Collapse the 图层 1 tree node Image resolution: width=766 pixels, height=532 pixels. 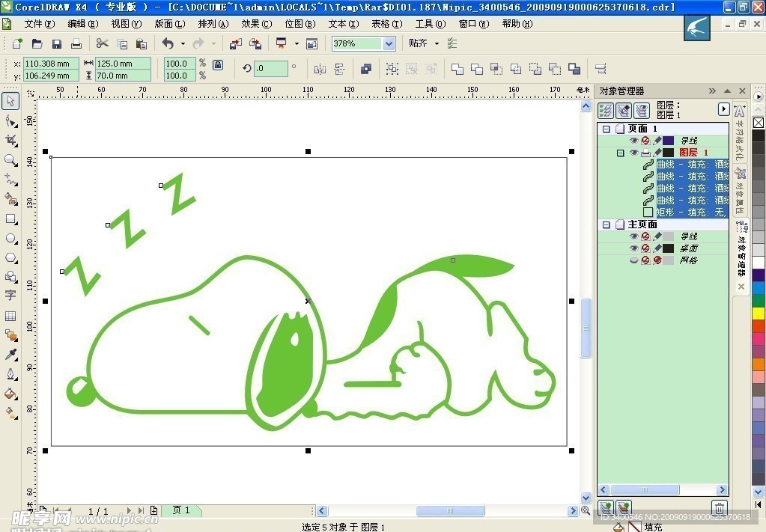[x=621, y=153]
